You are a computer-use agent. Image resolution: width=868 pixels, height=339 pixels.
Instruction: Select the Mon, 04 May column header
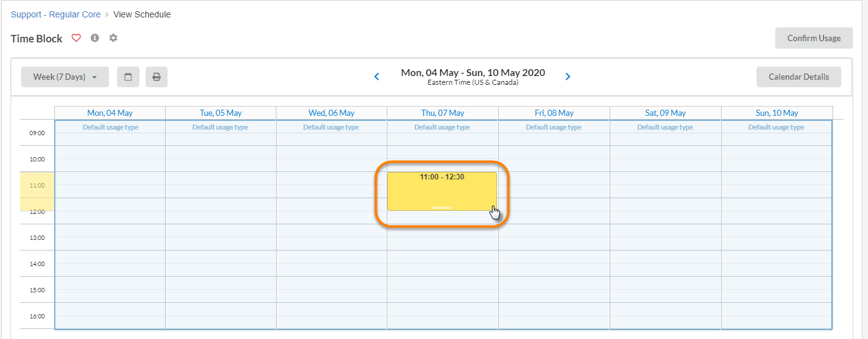110,113
